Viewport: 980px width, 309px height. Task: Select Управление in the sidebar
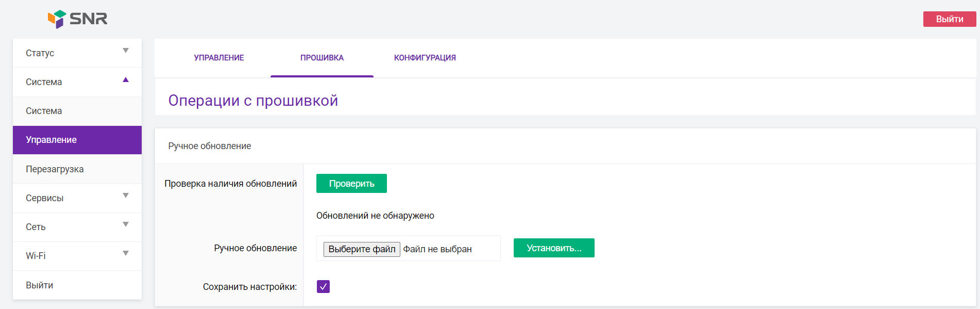point(52,140)
